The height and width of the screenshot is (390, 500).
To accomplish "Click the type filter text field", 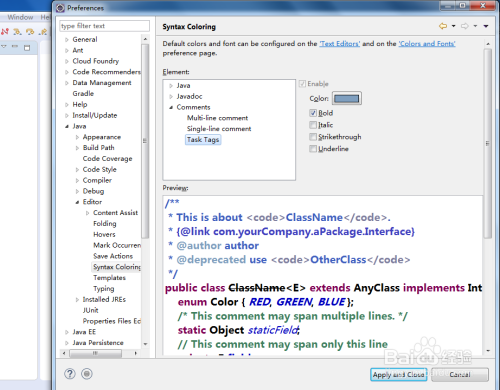I will pyautogui.click(x=104, y=26).
